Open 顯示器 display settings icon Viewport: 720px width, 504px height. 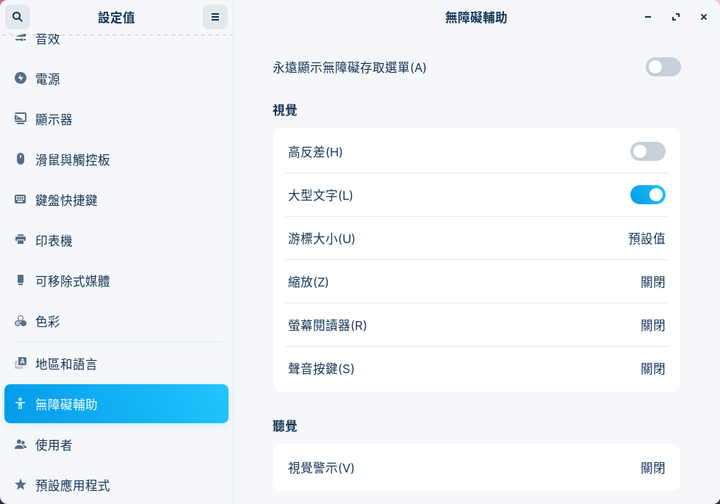pos(20,118)
